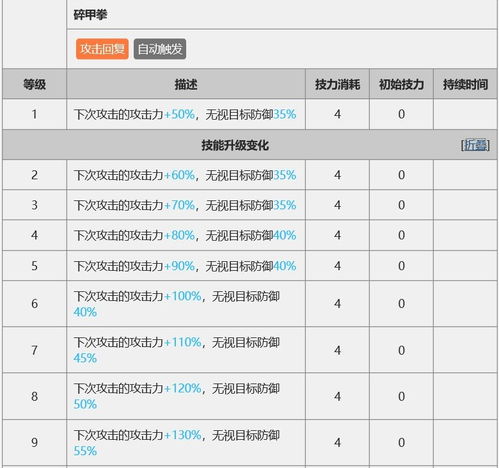Screen dimensions: 499x468
Task: Click the gray 自动触发 tag
Action: tap(160, 49)
